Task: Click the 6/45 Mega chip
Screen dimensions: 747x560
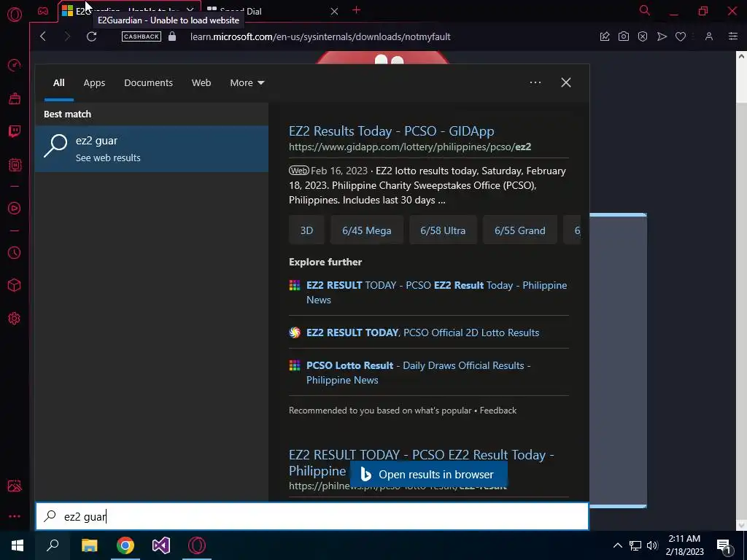Action: (367, 230)
